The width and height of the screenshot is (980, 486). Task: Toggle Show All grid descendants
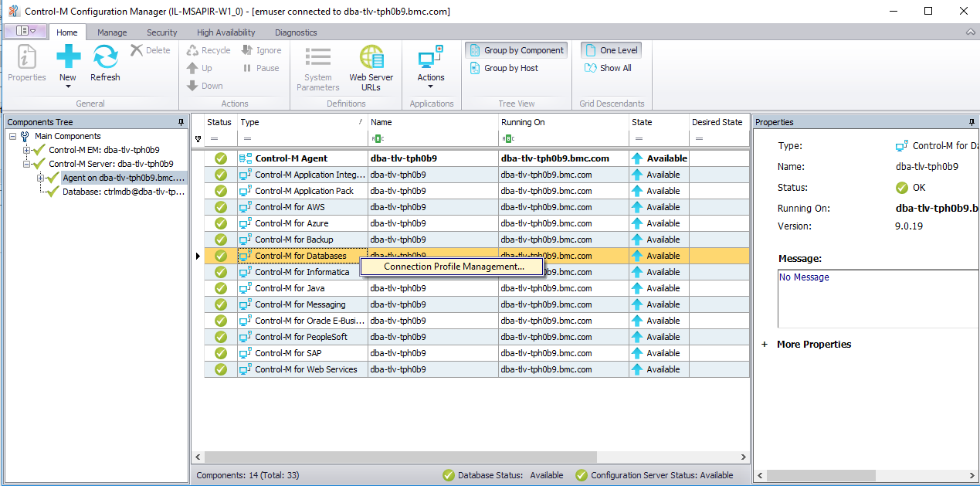click(x=608, y=68)
